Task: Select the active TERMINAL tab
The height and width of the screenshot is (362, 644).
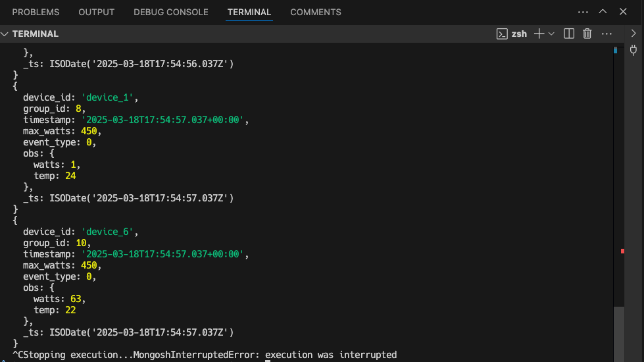Action: (x=249, y=12)
